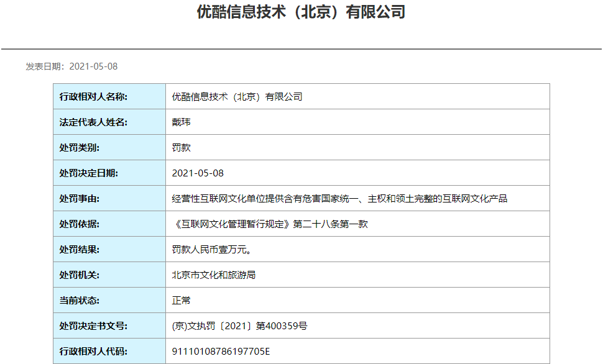Click the label 处罚依据:
The height and width of the screenshot is (364, 603).
pyautogui.click(x=79, y=224)
